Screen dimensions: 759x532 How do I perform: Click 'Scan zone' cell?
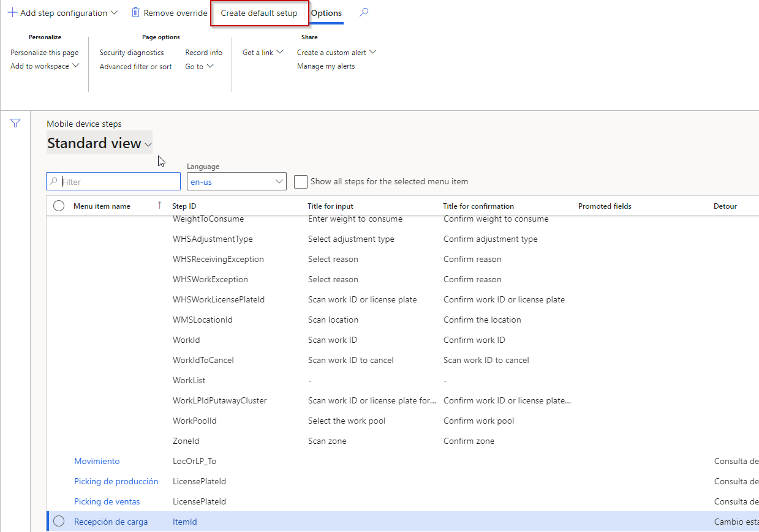[x=327, y=441]
